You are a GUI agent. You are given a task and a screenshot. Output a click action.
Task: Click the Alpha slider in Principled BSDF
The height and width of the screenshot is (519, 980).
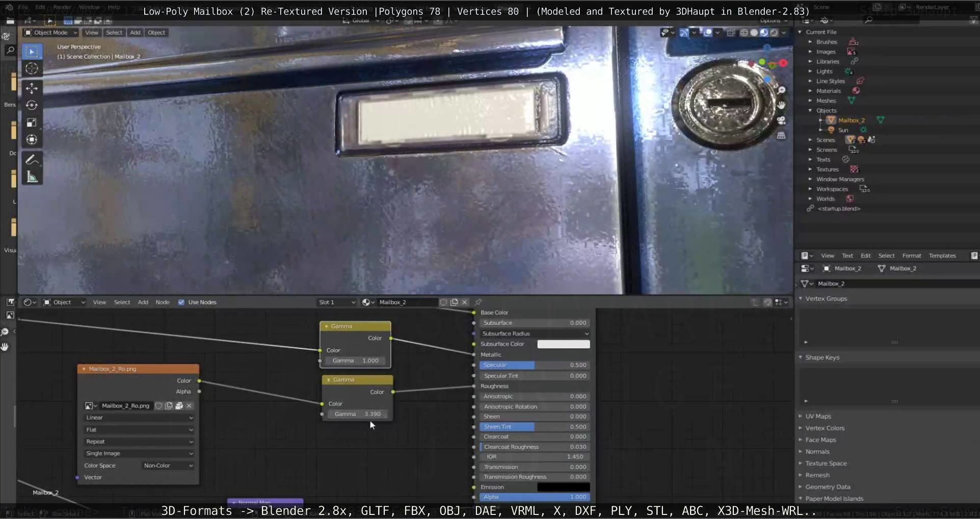(534, 497)
